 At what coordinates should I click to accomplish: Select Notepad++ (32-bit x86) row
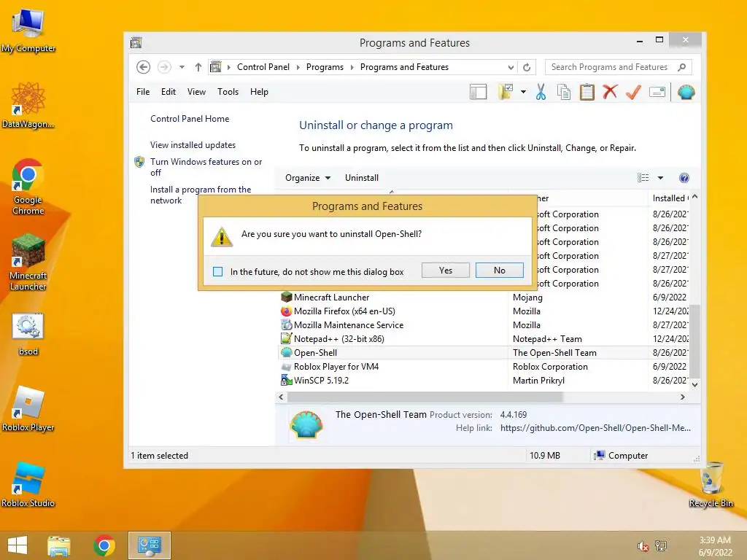[484, 338]
